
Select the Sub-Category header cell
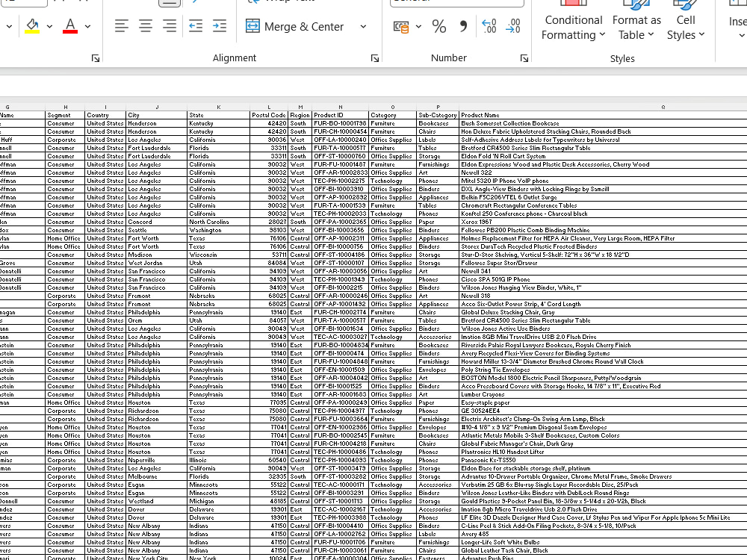[437, 115]
